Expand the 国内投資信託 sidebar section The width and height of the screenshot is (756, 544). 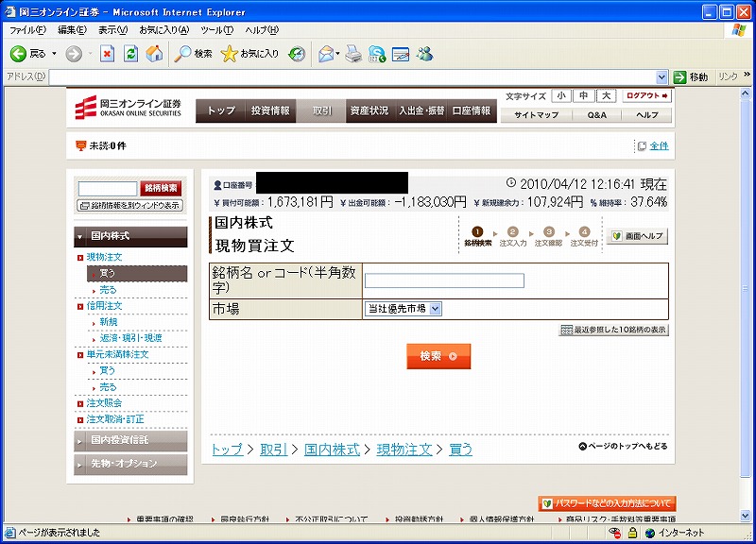pos(130,440)
